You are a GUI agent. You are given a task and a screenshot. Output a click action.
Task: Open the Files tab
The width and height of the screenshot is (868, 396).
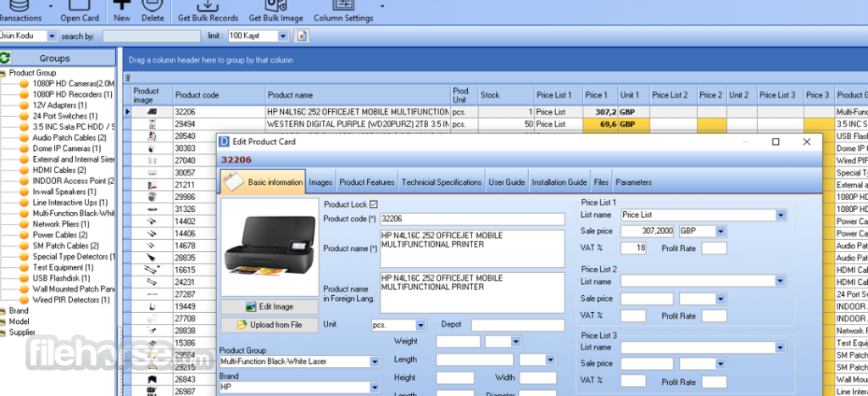click(601, 181)
